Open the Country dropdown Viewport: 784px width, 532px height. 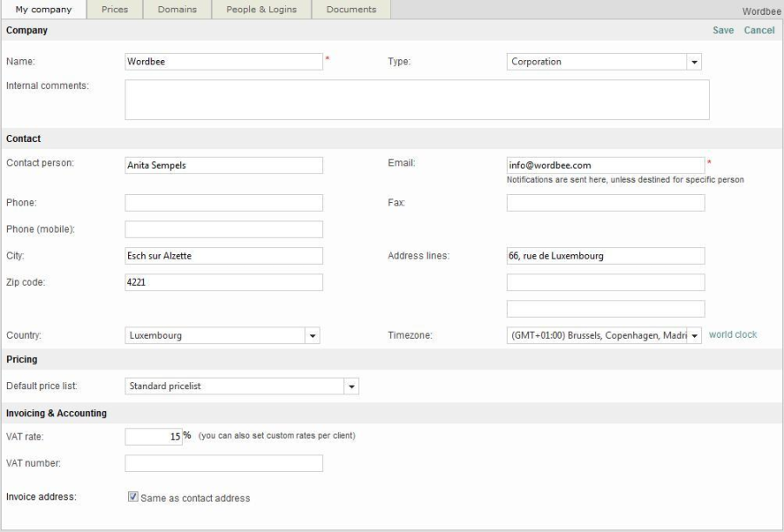pyautogui.click(x=313, y=336)
